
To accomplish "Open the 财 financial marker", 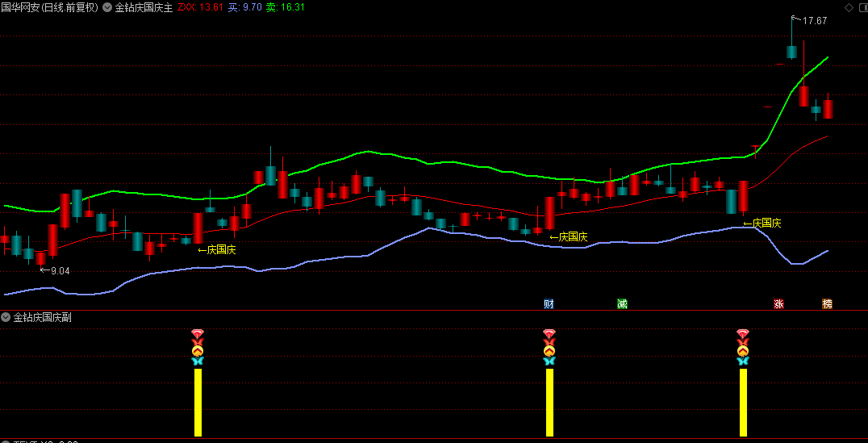I will tap(549, 303).
